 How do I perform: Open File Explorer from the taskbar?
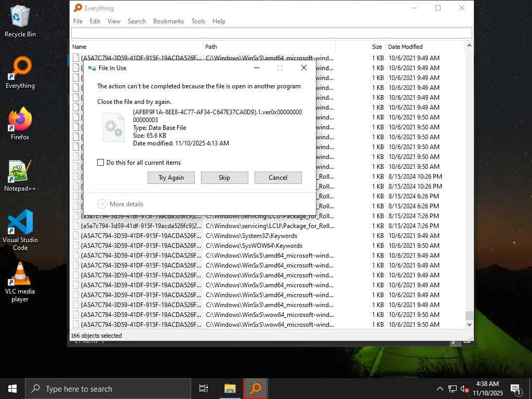[x=230, y=389]
